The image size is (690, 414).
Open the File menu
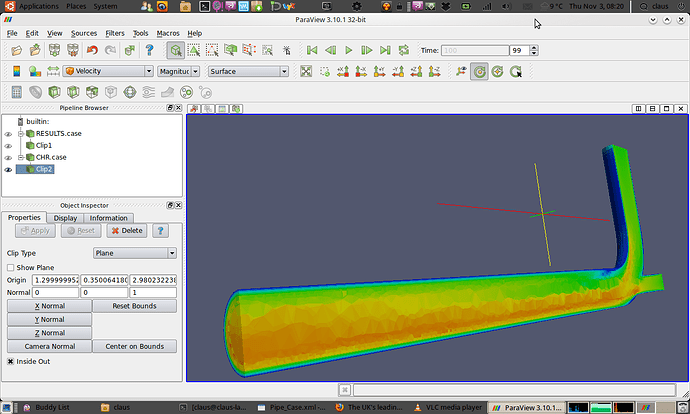[12, 33]
